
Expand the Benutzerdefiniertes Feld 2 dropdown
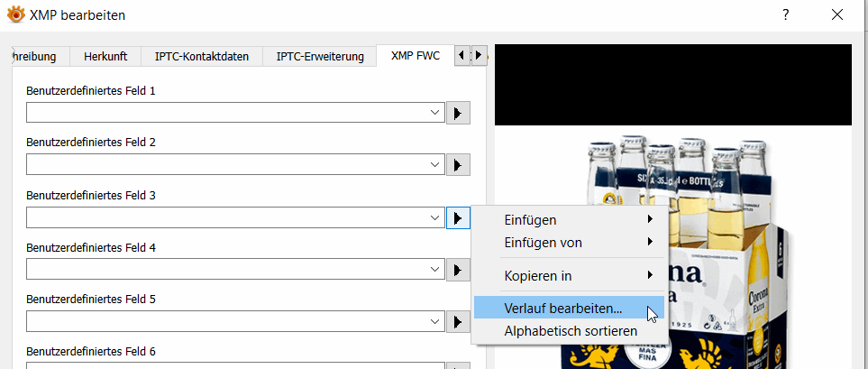(435, 165)
